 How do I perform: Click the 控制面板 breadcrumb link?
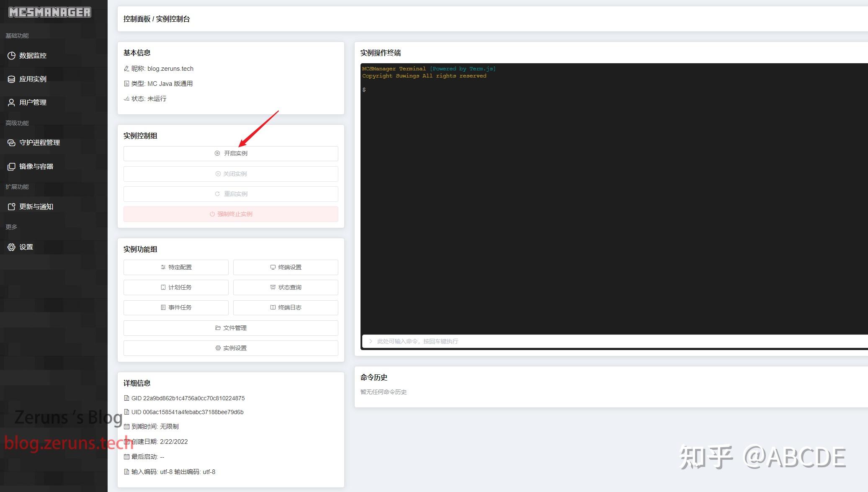137,19
